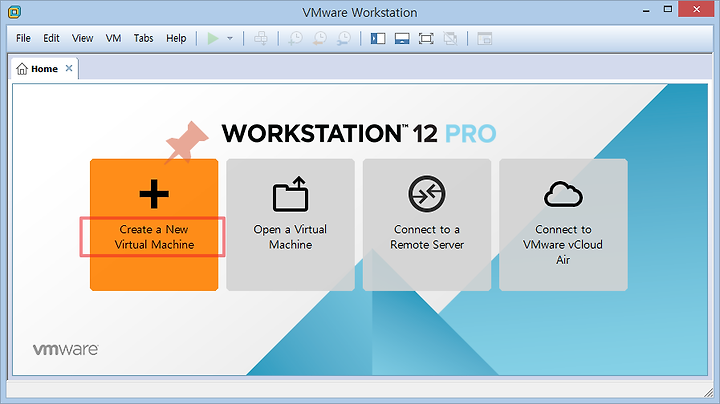Maximize the VMware Workstation window

click(668, 9)
